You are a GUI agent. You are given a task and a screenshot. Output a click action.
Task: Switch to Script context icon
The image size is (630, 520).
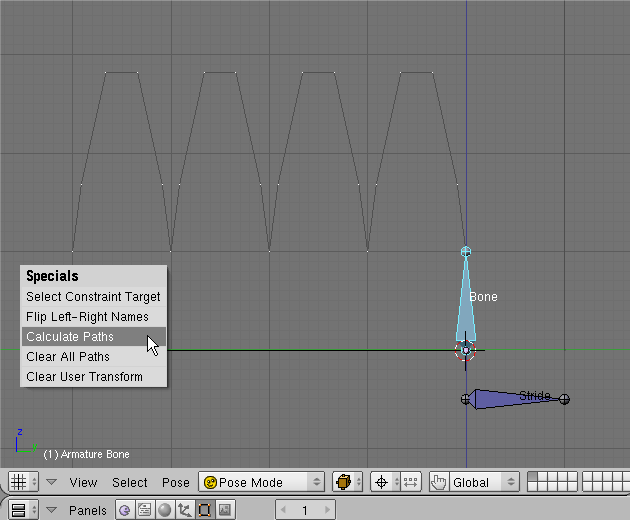tap(145, 510)
